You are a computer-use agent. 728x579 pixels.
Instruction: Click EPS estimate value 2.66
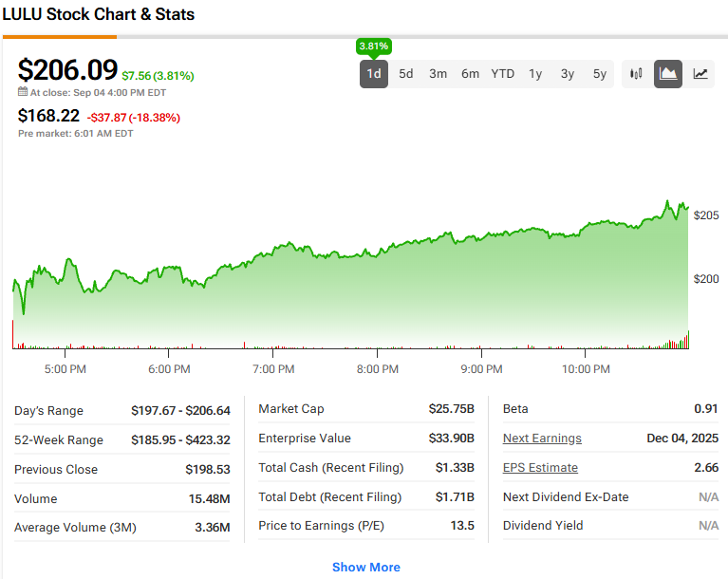tap(706, 468)
